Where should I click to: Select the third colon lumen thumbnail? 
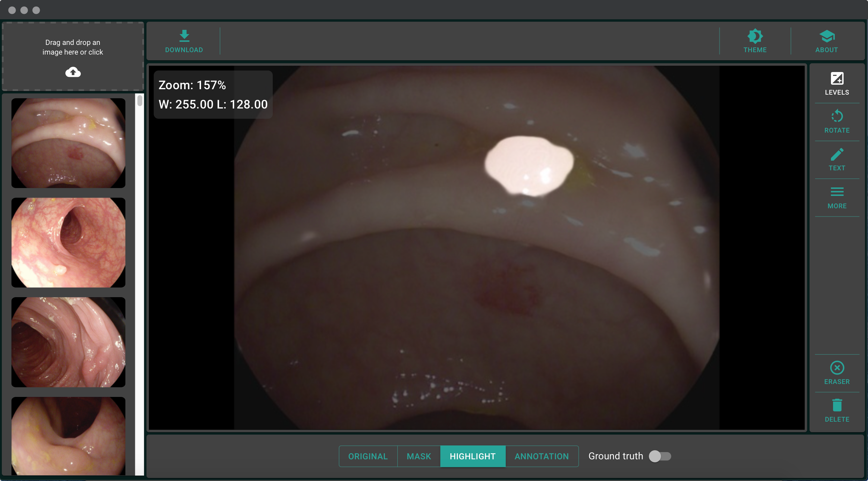point(68,342)
